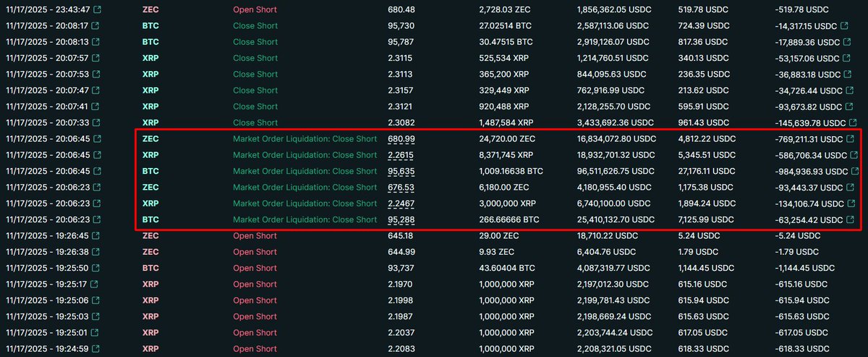Open explorer icon beside 19:24:59 timestamp
This screenshot has height=357, width=868.
97,349
